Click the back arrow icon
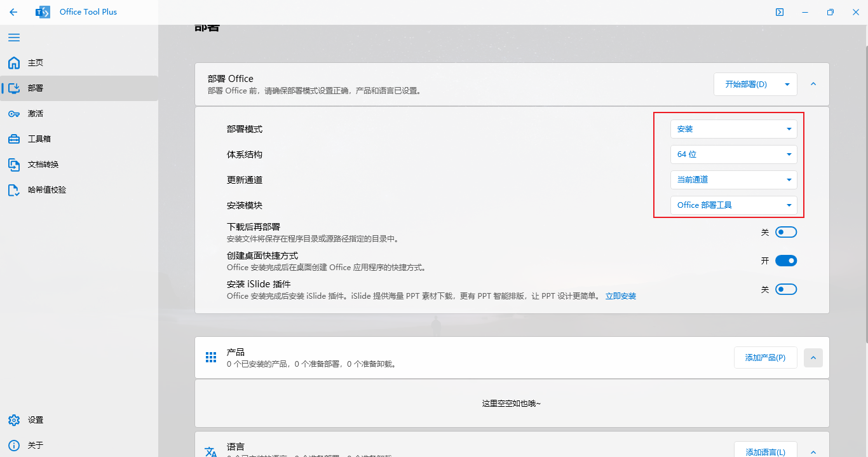The image size is (868, 457). (13, 12)
